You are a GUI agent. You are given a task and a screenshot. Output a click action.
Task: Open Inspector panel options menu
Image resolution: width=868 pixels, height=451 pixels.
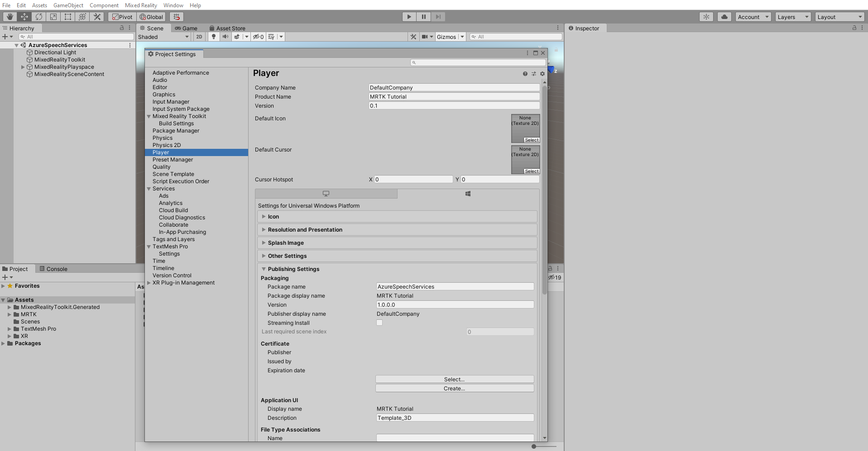[x=862, y=28]
